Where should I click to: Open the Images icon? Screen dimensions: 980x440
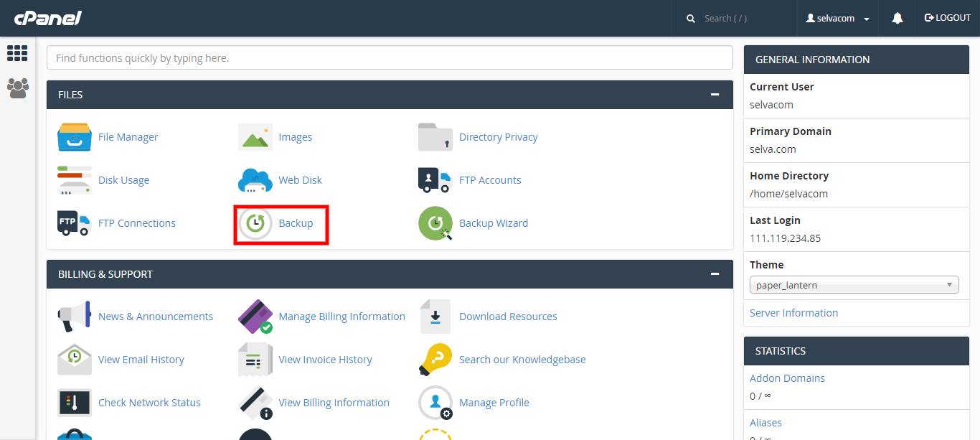(255, 137)
